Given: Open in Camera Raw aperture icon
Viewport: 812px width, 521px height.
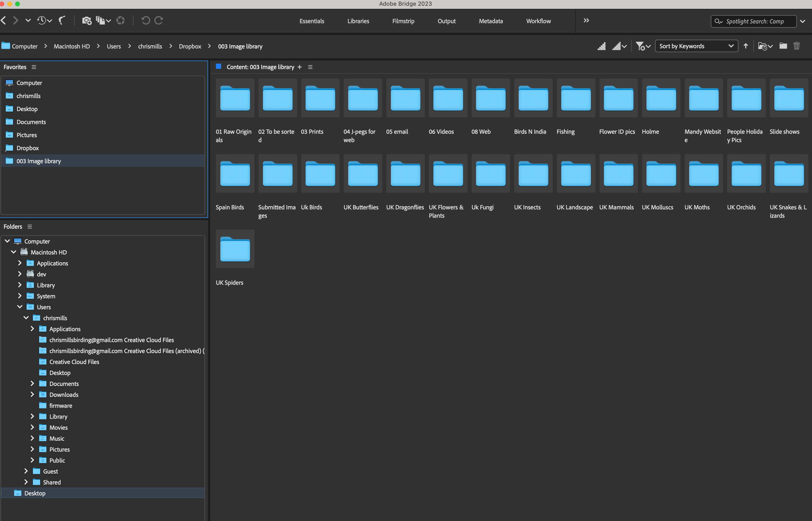Looking at the screenshot, I should coord(120,21).
